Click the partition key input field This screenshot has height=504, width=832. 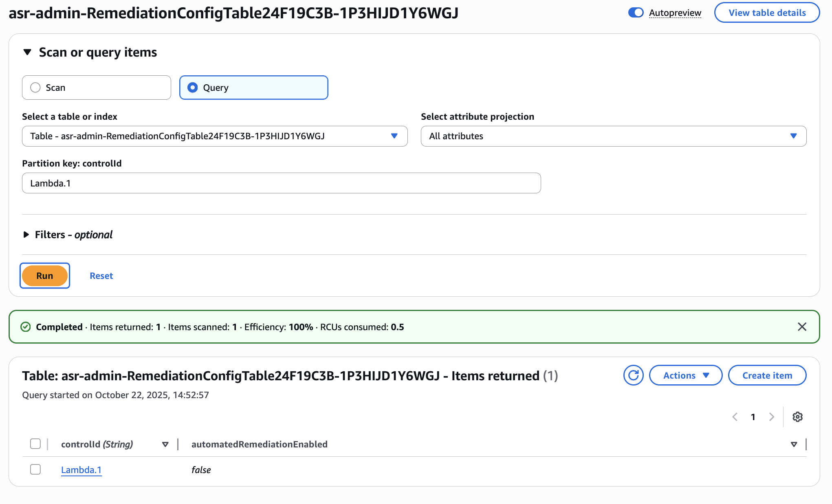pyautogui.click(x=281, y=183)
